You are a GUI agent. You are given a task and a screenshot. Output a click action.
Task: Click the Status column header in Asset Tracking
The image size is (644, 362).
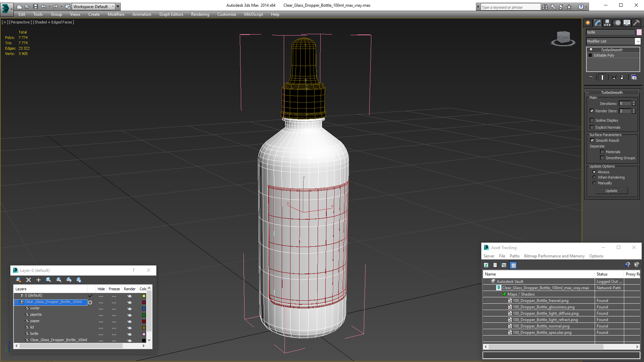pos(609,274)
